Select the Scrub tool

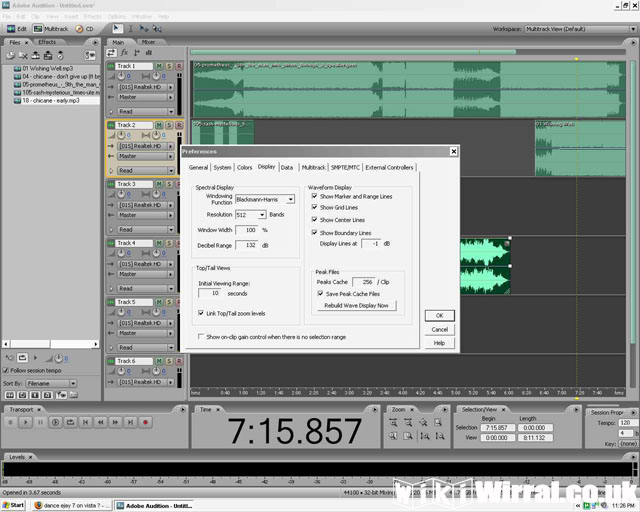click(x=157, y=29)
